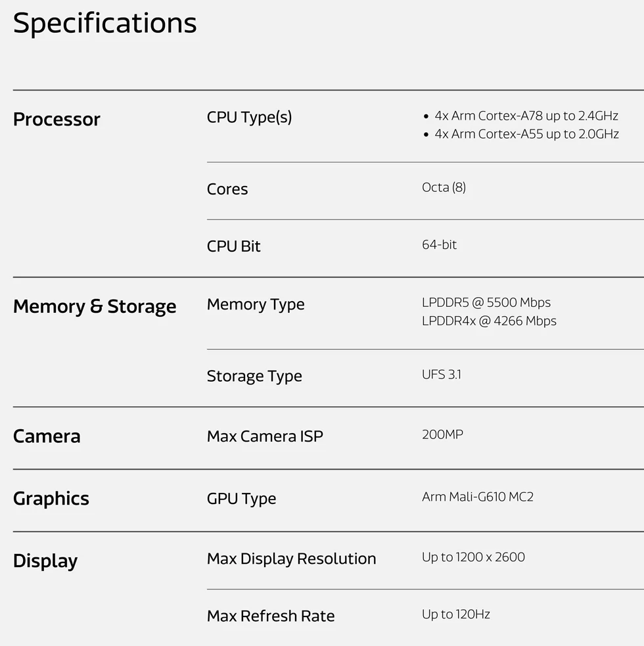Select the 200MP camera ISP value
Image resolution: width=644 pixels, height=646 pixels.
click(442, 434)
